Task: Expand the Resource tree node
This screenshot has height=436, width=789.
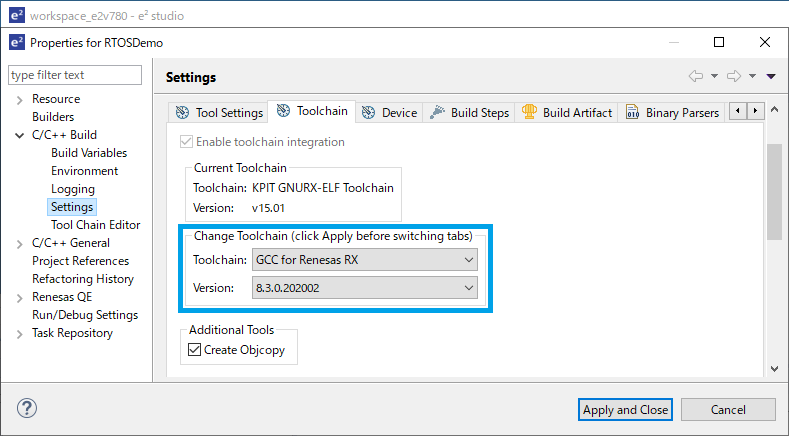Action: coord(20,100)
